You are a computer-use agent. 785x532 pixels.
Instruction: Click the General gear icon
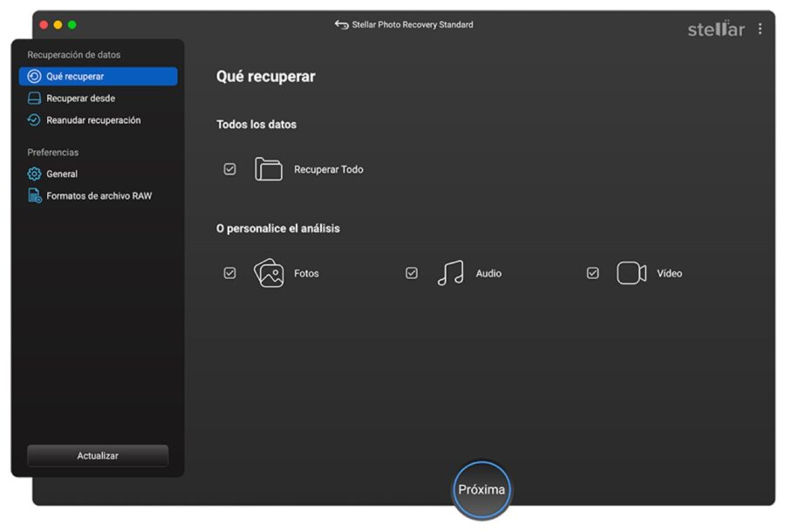[x=34, y=174]
